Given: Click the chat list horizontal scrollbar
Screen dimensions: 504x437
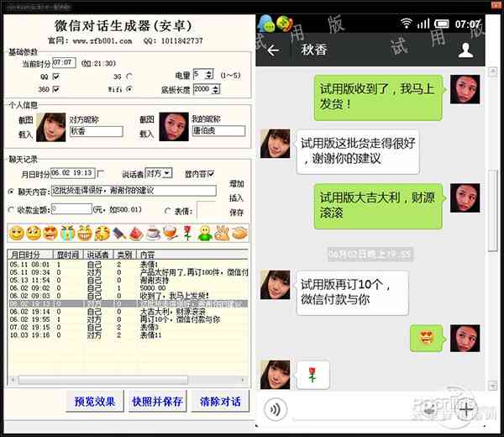Looking at the screenshot, I should coord(102,380).
